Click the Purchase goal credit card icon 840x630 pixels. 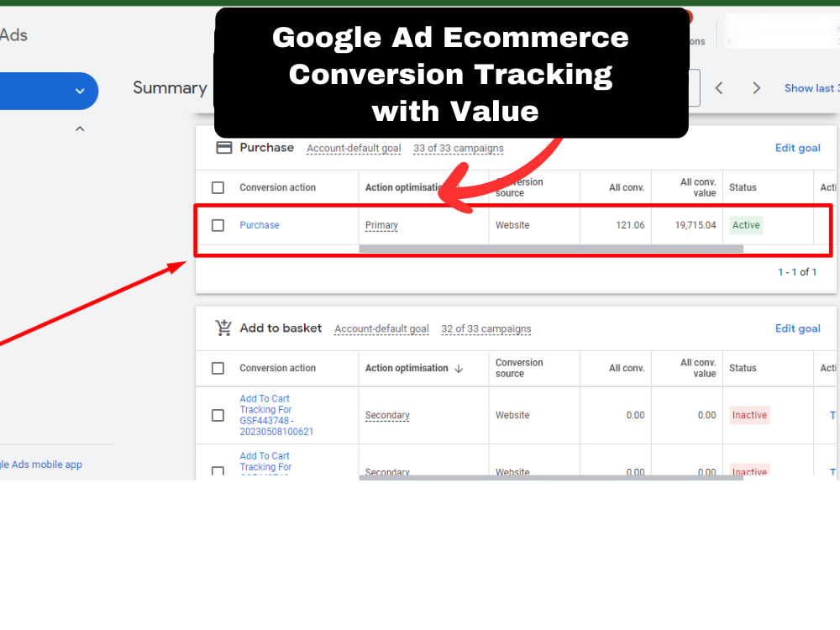(223, 148)
